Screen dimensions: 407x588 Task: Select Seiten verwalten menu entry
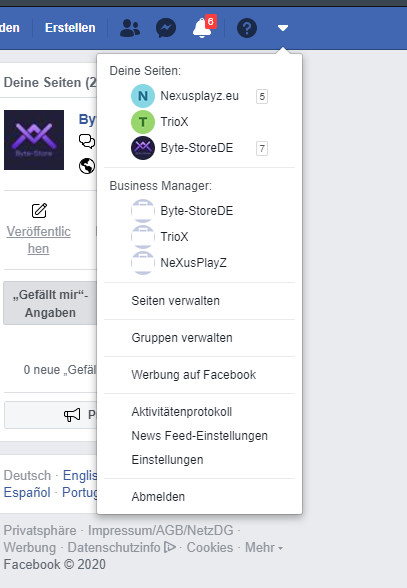[175, 301]
